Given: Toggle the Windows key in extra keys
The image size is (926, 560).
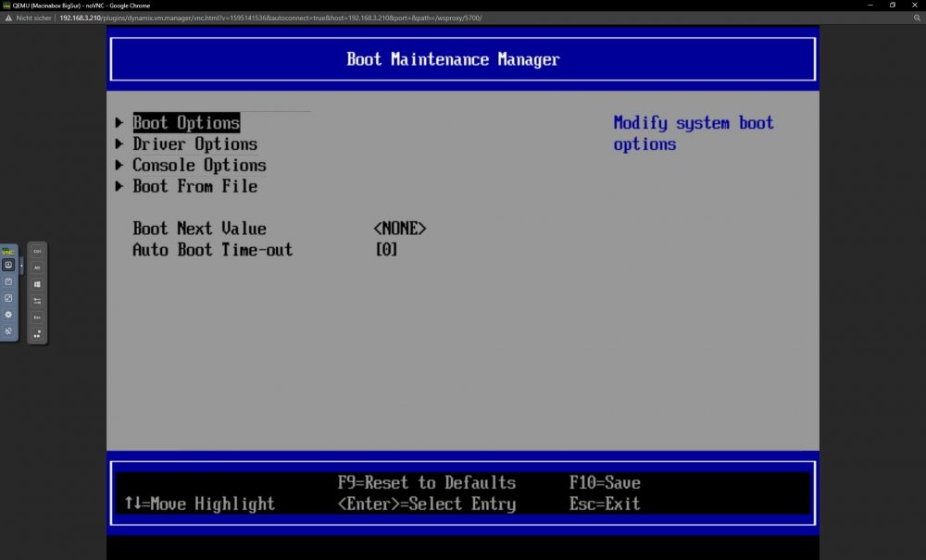Looking at the screenshot, I should (37, 284).
